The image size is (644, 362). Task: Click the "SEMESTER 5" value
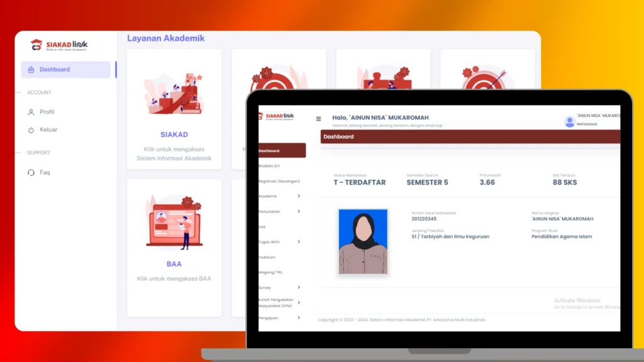pos(428,183)
